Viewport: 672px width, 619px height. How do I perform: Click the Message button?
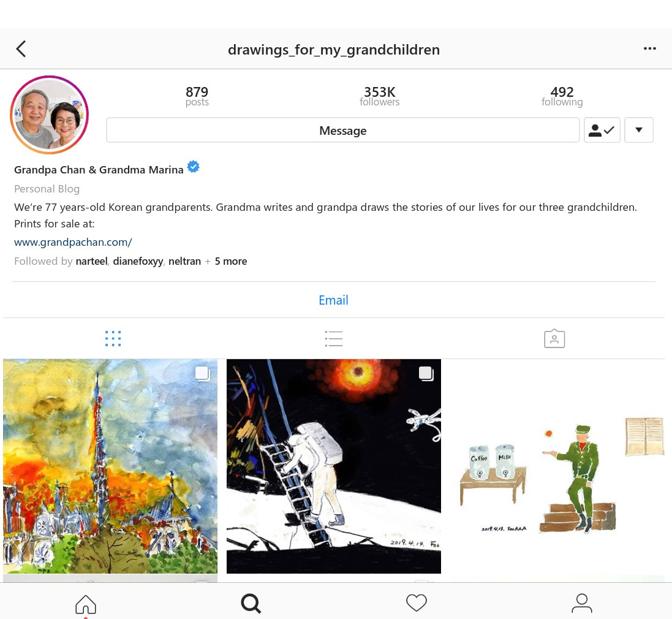pyautogui.click(x=343, y=130)
